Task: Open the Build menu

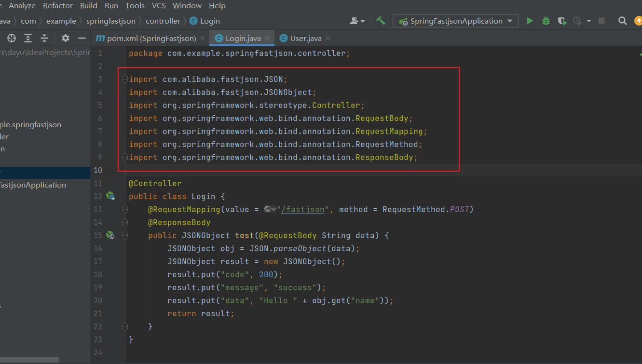Action: pyautogui.click(x=89, y=6)
